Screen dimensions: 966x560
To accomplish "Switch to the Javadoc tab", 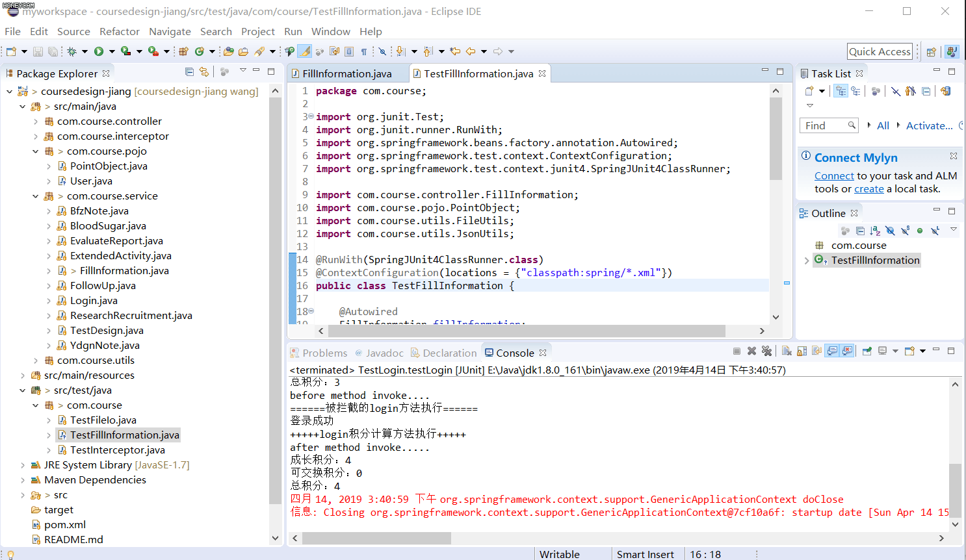I will pyautogui.click(x=379, y=353).
